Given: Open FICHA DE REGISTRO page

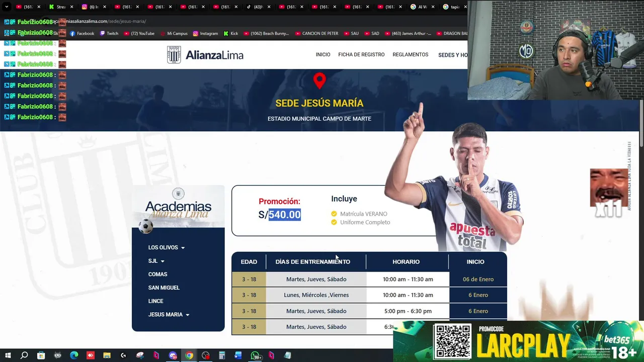Looking at the screenshot, I should tap(361, 54).
